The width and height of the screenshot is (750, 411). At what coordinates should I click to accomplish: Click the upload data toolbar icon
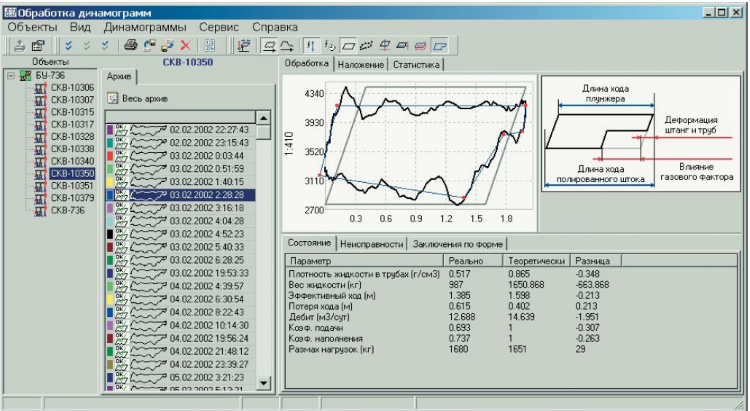tap(20, 45)
